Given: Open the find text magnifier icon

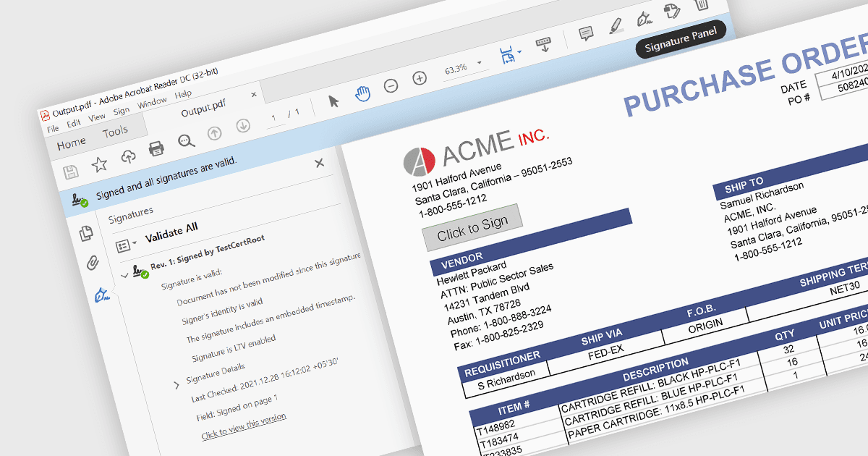Looking at the screenshot, I should click(187, 141).
